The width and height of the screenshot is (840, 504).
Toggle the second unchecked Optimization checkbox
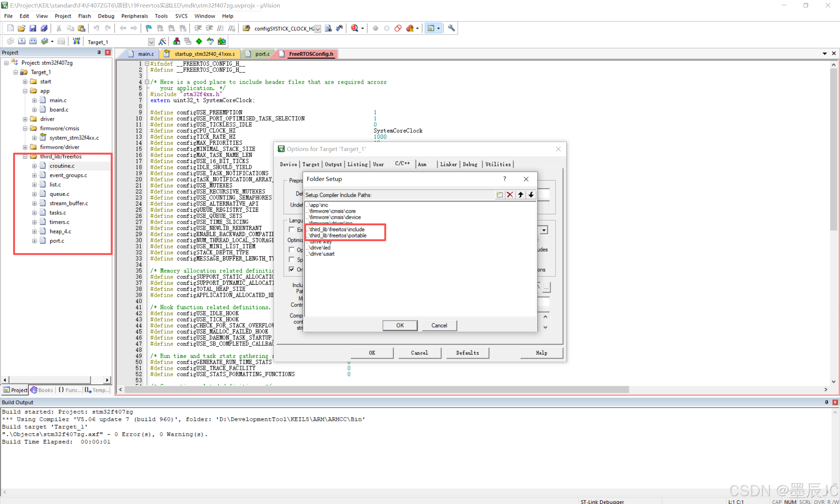(292, 259)
